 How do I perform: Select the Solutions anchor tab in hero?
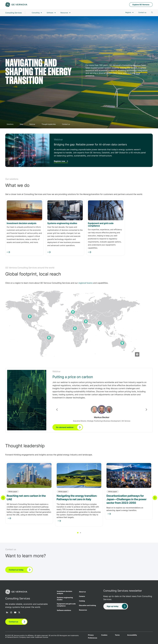pos(10,124)
